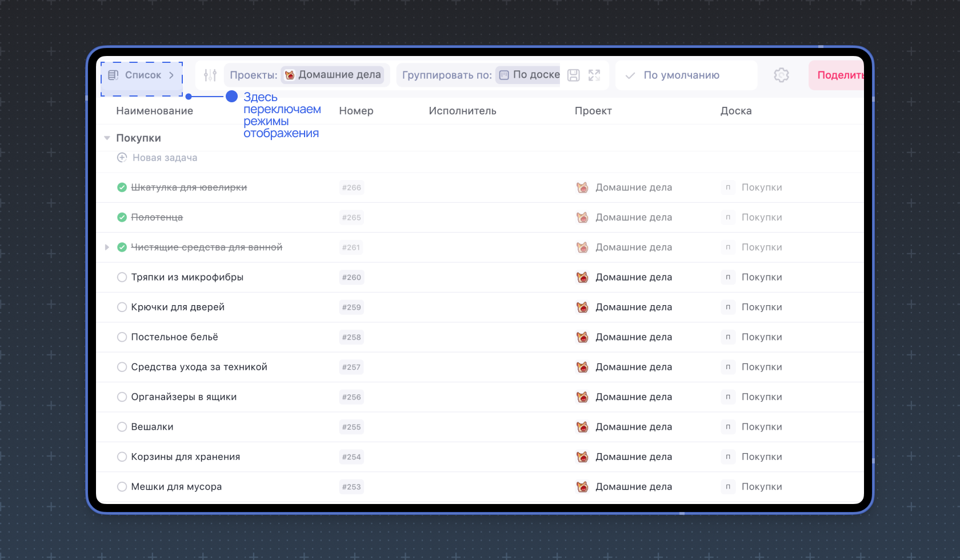Click the #257 task number badge
The height and width of the screenshot is (560, 960).
coord(351,367)
